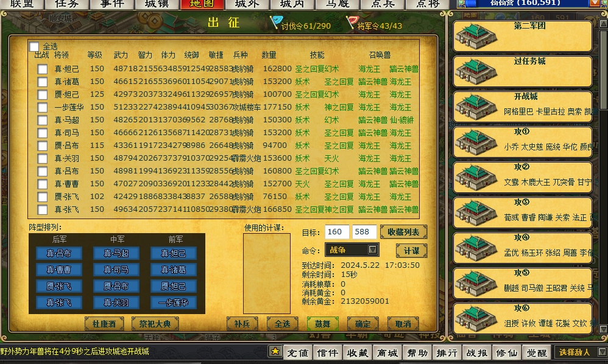
Task: Open the 城内 tab
Action: [292, 4]
